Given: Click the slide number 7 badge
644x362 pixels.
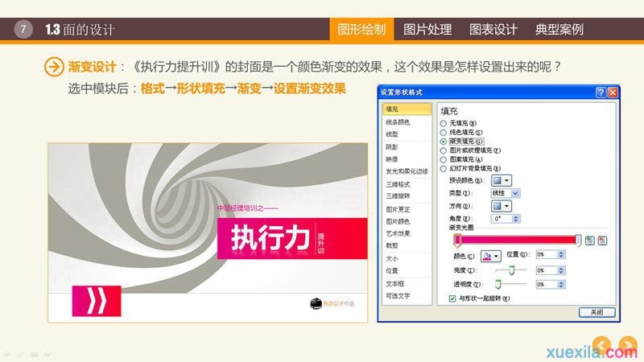Looking at the screenshot, I should (x=24, y=30).
